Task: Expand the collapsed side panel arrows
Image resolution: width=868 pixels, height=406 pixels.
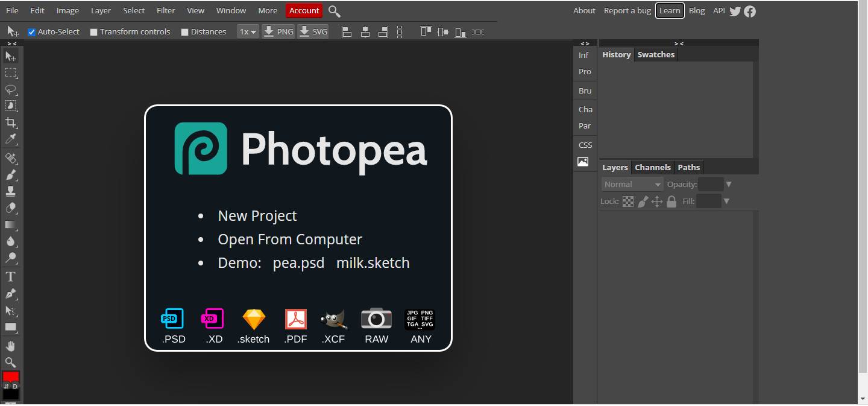Action: (x=585, y=43)
